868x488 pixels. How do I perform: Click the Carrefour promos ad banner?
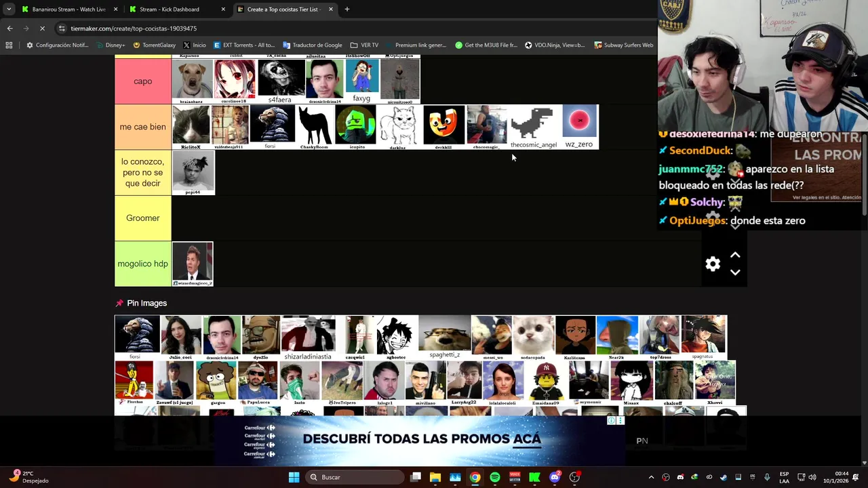coord(419,441)
